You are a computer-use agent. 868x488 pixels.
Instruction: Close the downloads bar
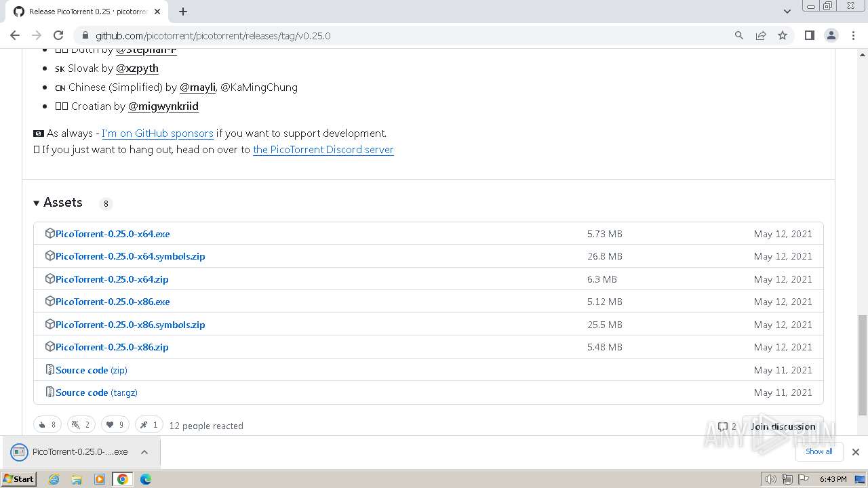[x=856, y=452]
